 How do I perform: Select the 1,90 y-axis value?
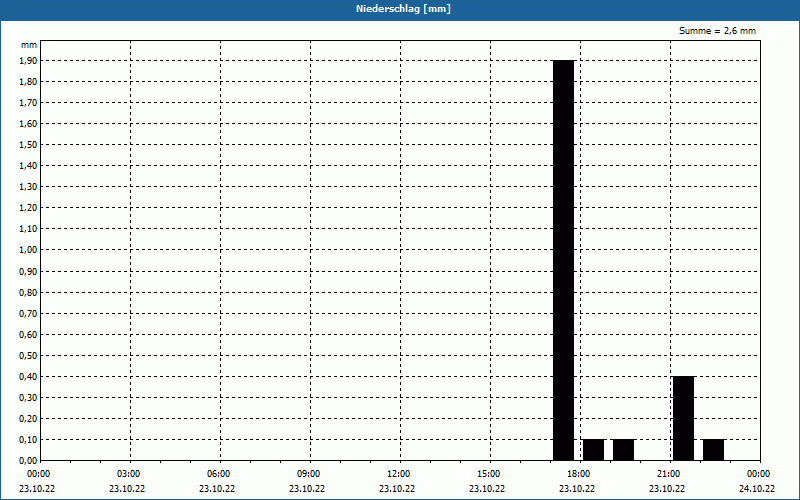point(28,61)
